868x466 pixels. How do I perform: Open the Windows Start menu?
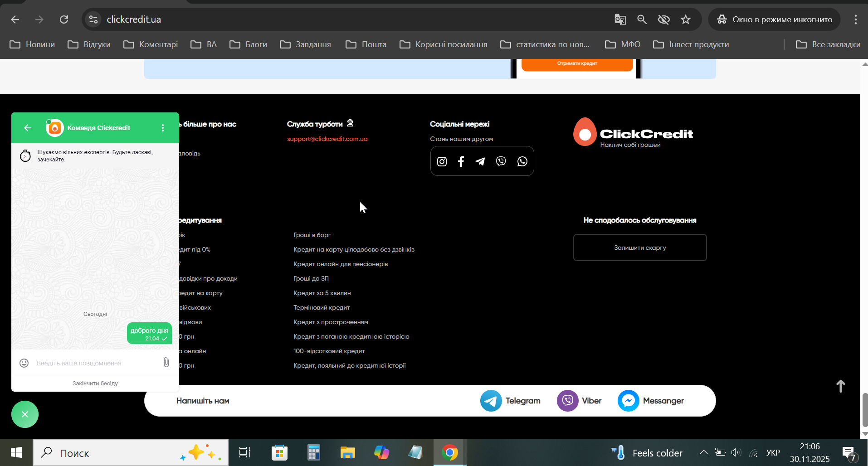pos(16,452)
